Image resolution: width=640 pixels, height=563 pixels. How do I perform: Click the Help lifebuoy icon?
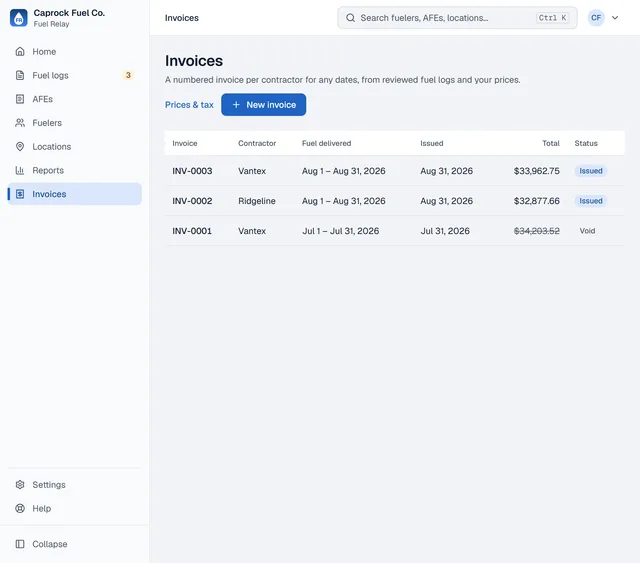[20, 508]
